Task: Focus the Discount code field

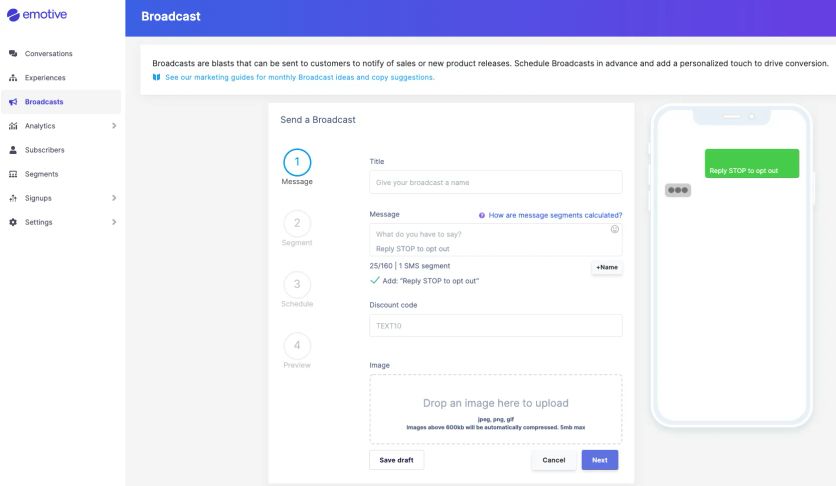Action: coord(496,326)
